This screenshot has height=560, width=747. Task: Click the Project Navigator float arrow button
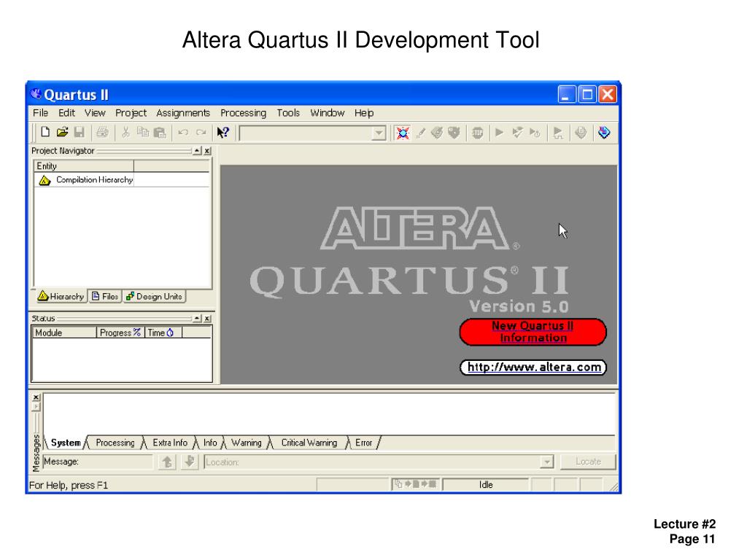[x=197, y=151]
